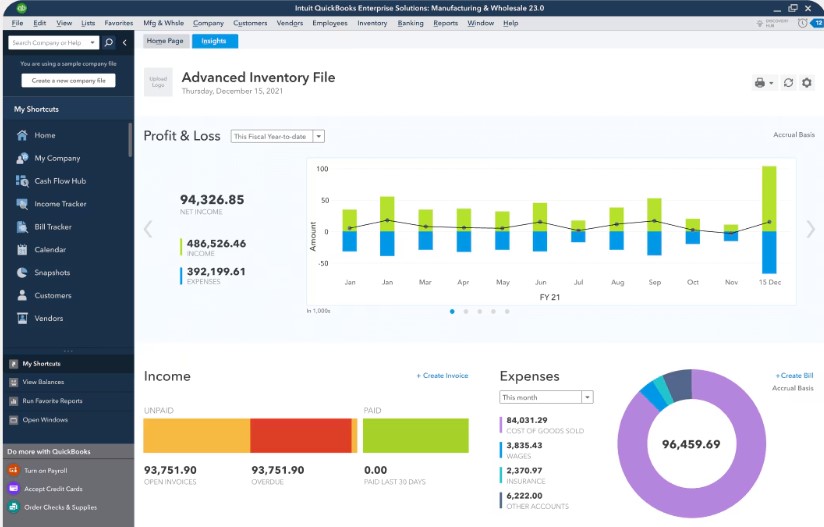Open Snapshots from the sidebar

52,273
